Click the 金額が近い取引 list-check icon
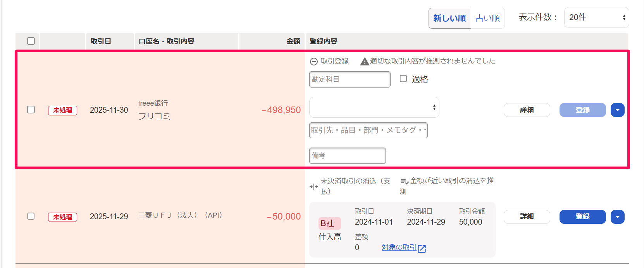Screen dimensions: 644x268 click(x=405, y=181)
